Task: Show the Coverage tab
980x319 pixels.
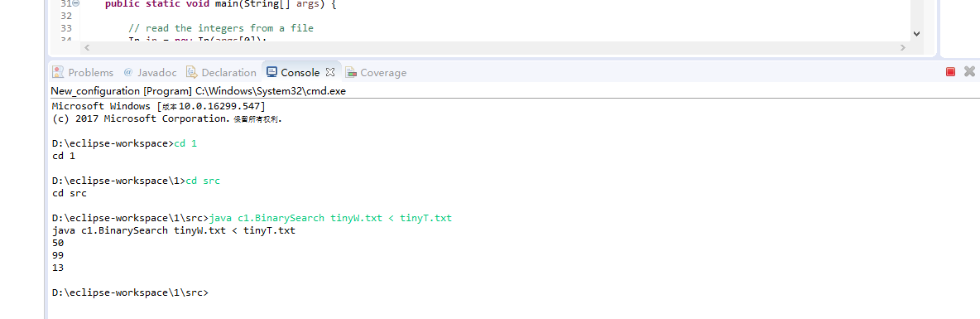Action: click(x=377, y=73)
